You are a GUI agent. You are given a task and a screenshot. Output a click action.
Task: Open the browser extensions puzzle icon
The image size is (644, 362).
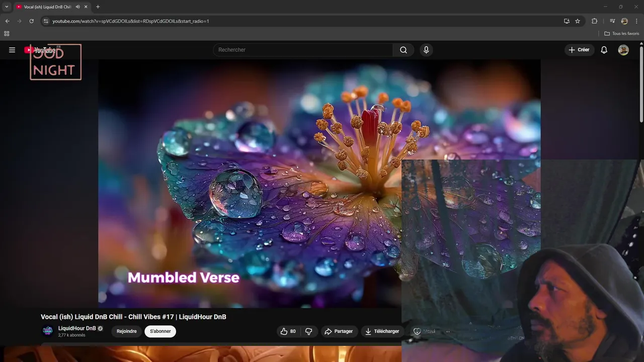click(594, 21)
